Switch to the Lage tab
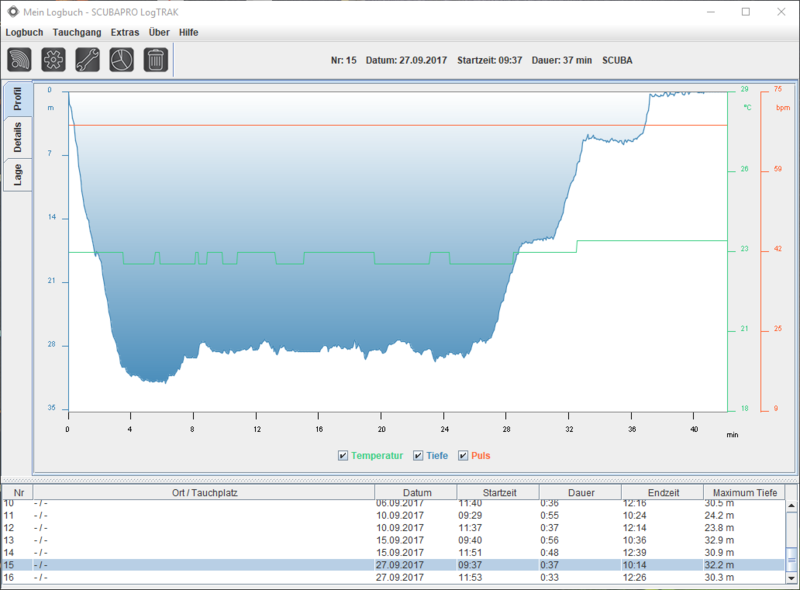This screenshot has height=590, width=800. click(18, 174)
